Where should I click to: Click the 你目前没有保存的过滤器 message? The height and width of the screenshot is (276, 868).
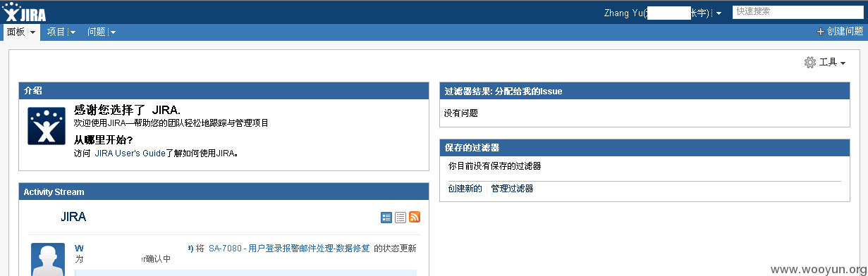[495, 166]
